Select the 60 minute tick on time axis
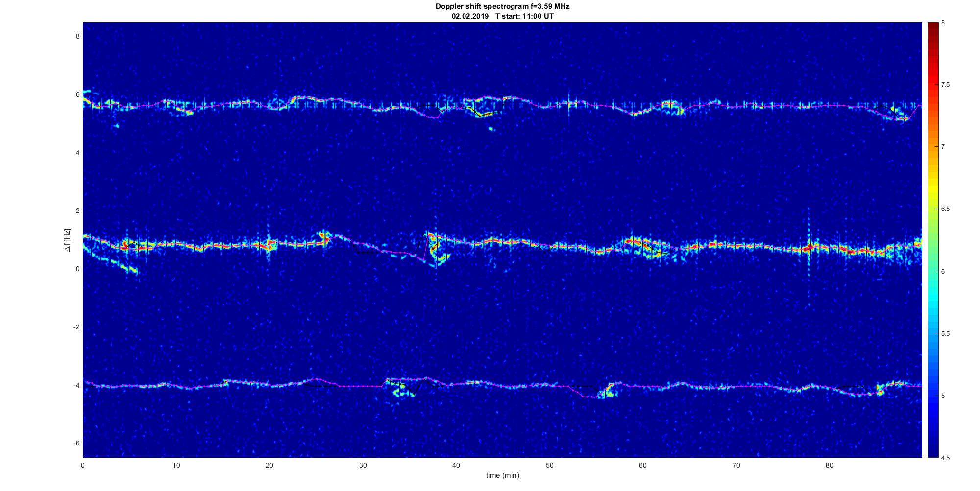The image size is (980, 491). tap(642, 465)
